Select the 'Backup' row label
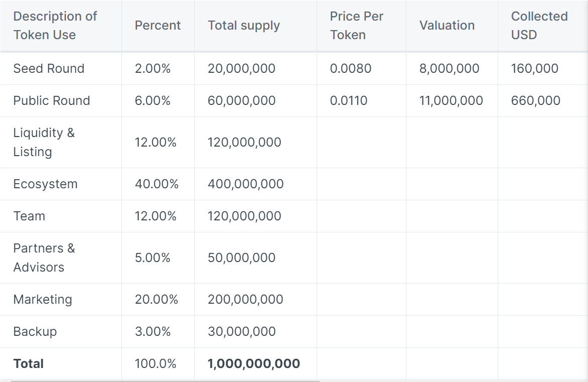 click(35, 332)
